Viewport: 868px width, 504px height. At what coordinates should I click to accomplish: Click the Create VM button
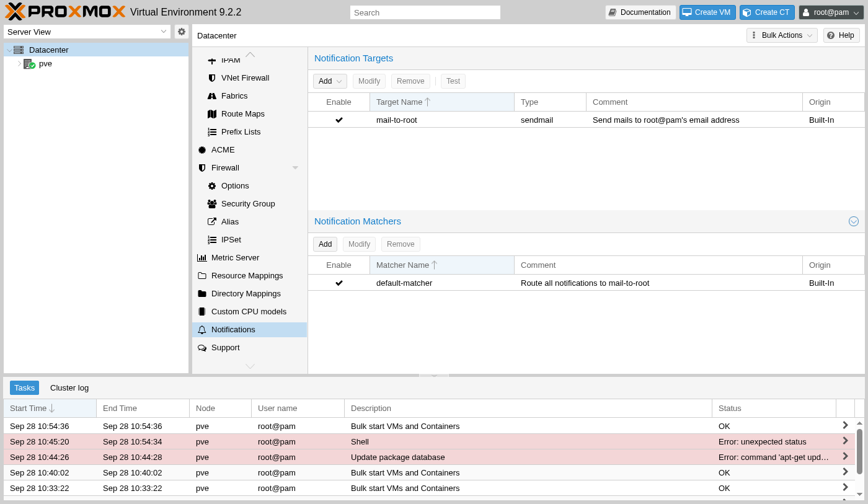pos(707,12)
